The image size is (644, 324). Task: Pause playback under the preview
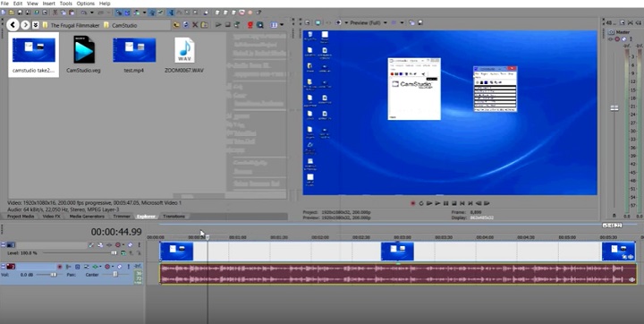(x=446, y=203)
